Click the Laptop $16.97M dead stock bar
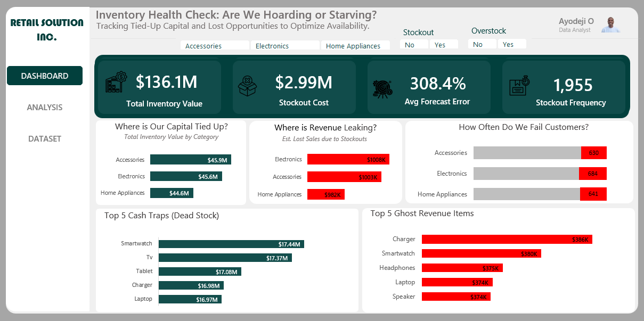This screenshot has width=644, height=321. click(190, 299)
